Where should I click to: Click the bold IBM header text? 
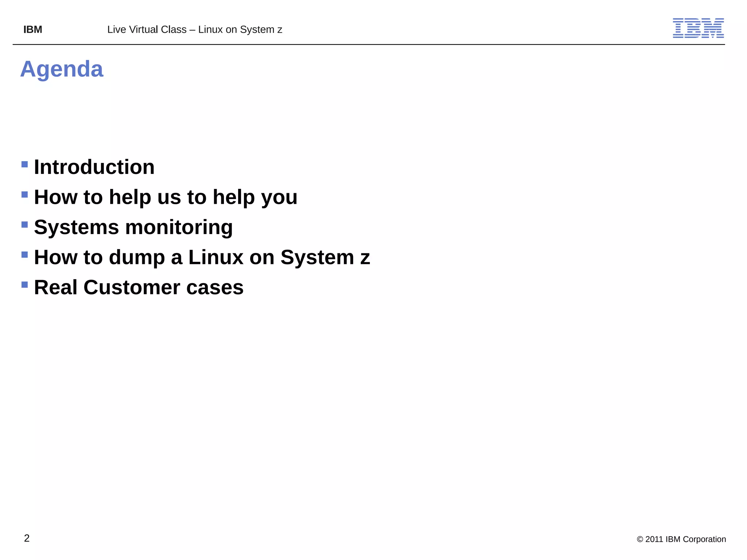click(33, 30)
